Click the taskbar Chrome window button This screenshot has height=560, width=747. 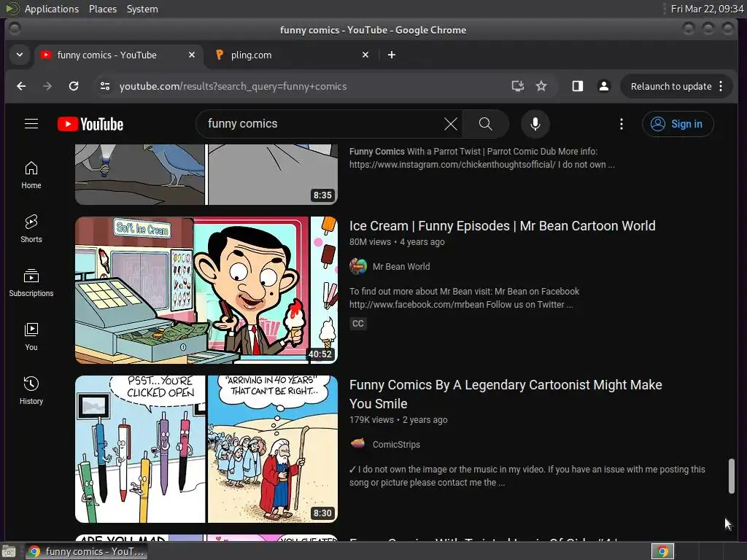click(86, 551)
